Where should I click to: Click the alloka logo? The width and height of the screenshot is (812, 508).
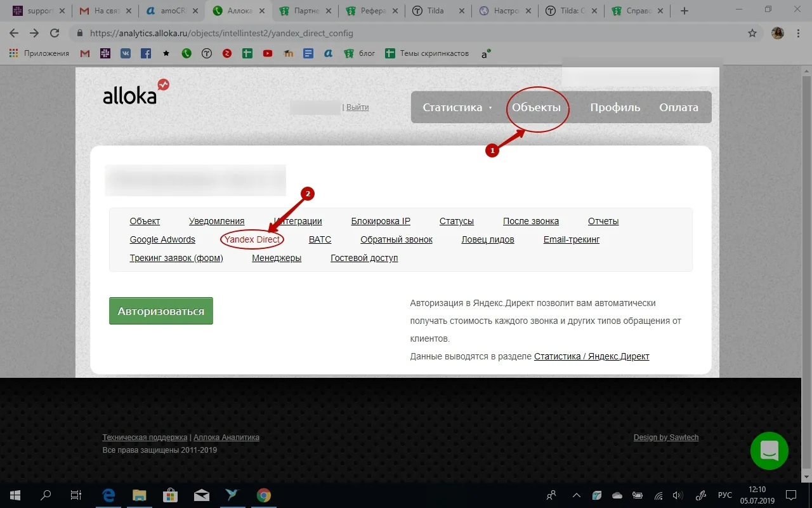pyautogui.click(x=136, y=92)
